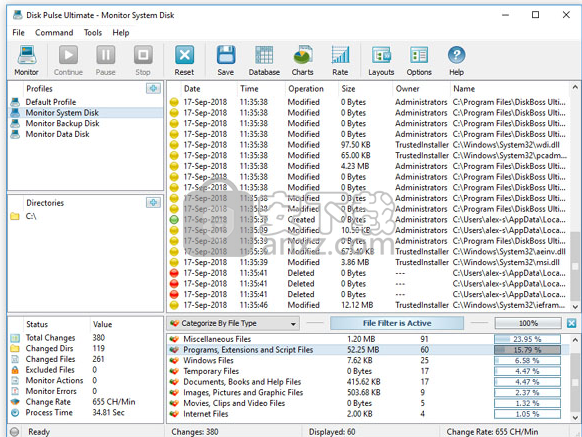Sort by the Operation column header
582x437 pixels.
click(311, 89)
